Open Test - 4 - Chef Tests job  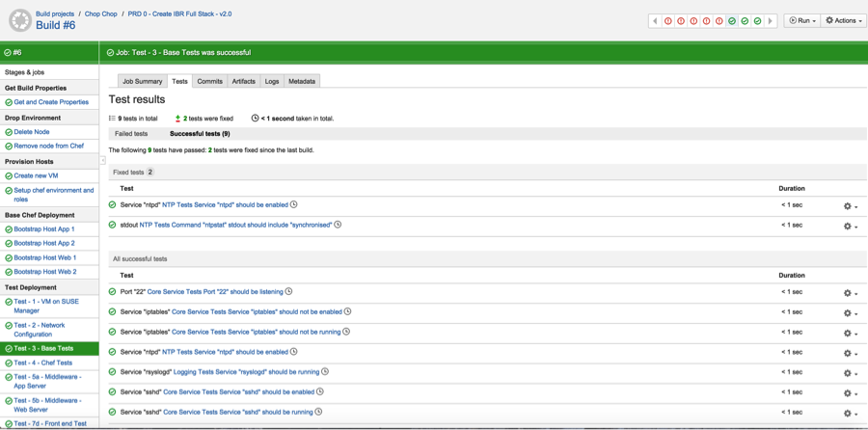pos(42,363)
